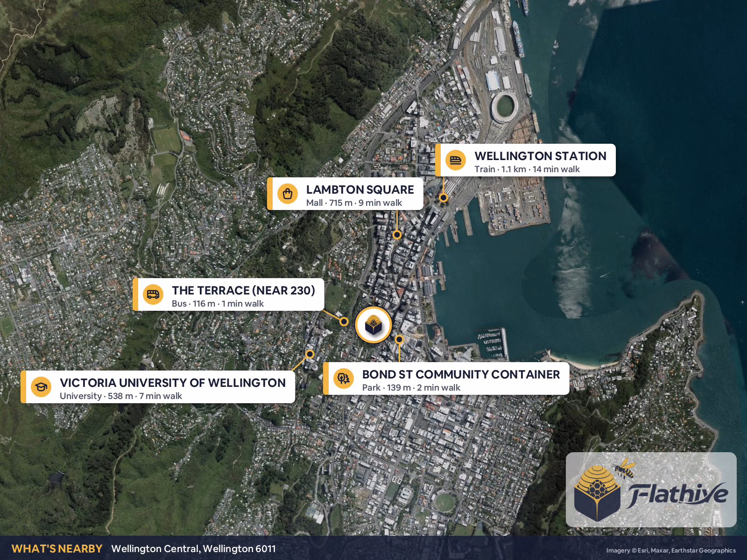Click "THE TERRACE (NEAR 230)" title

pos(243,290)
